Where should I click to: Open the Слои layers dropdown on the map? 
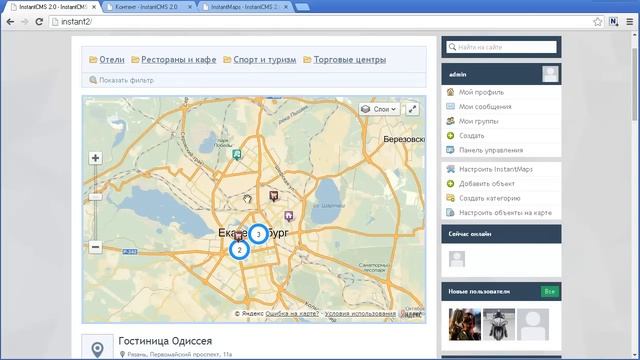379,109
